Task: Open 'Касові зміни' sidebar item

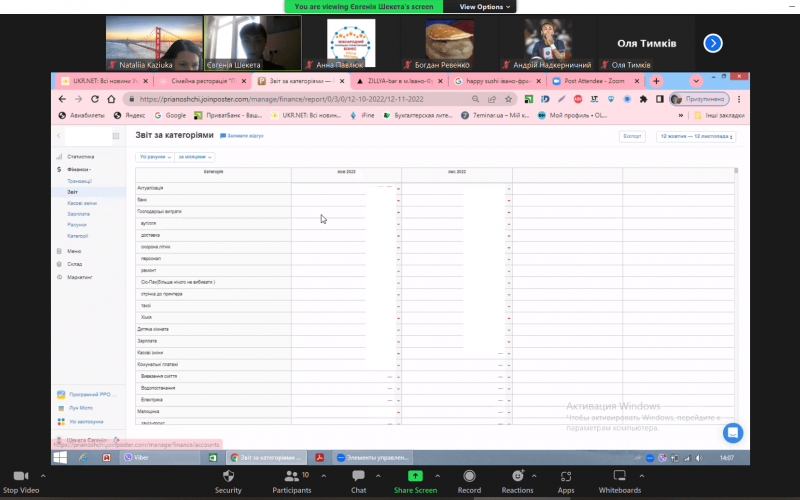Action: click(82, 203)
